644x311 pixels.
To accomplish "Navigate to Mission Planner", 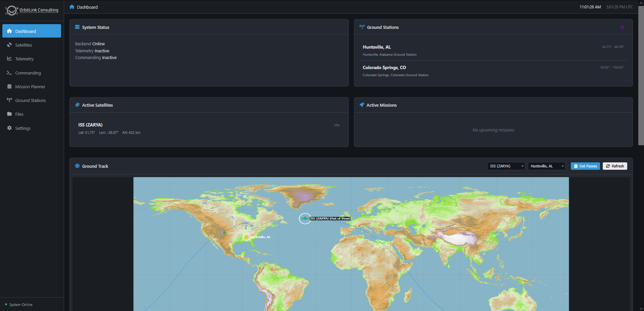I will click(x=30, y=87).
